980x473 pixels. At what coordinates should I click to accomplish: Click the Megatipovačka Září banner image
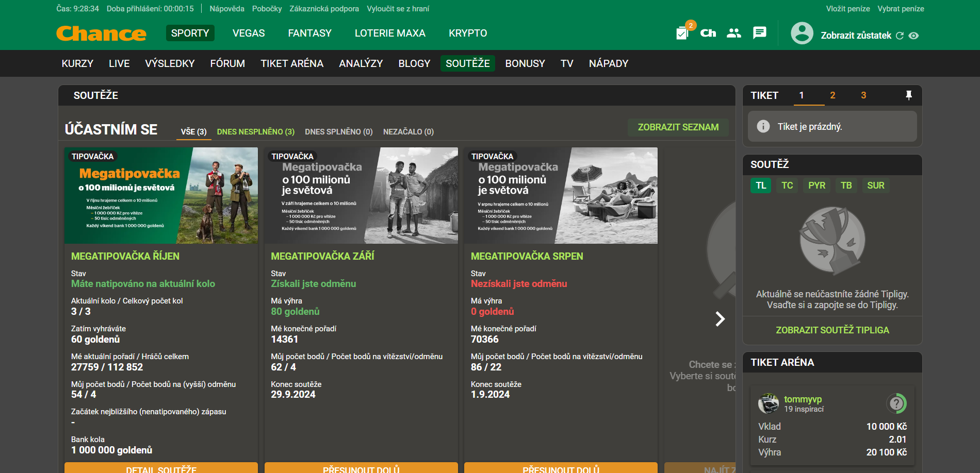(361, 196)
